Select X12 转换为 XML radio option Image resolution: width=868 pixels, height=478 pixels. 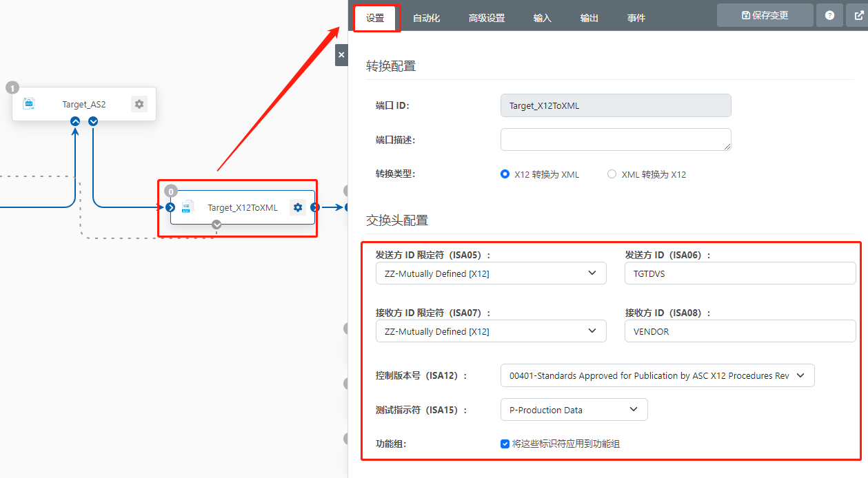(x=505, y=174)
